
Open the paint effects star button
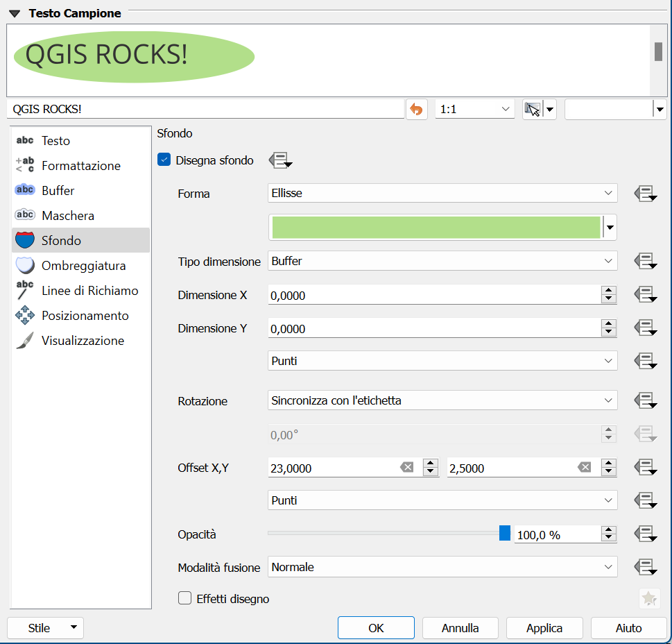tap(649, 598)
